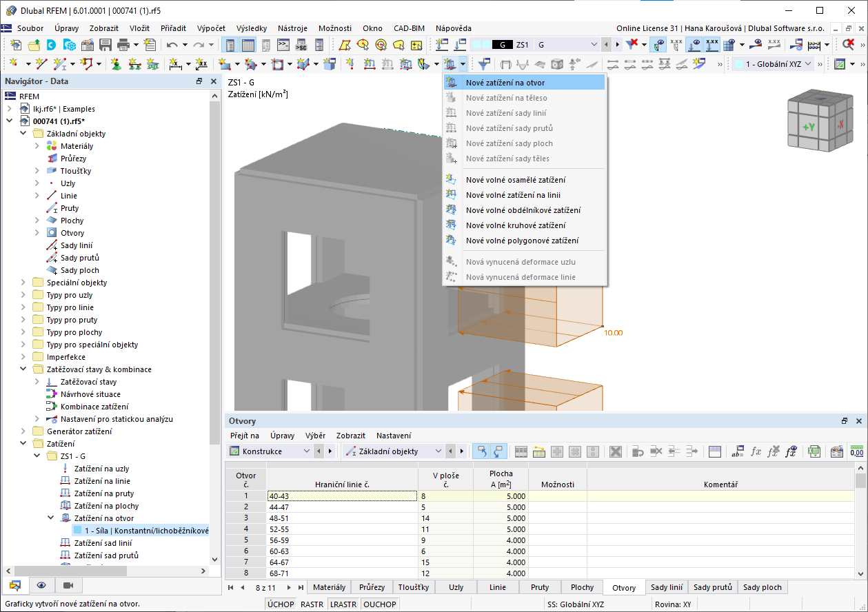
Task: Open the Výpočet menu
Action: pos(211,28)
